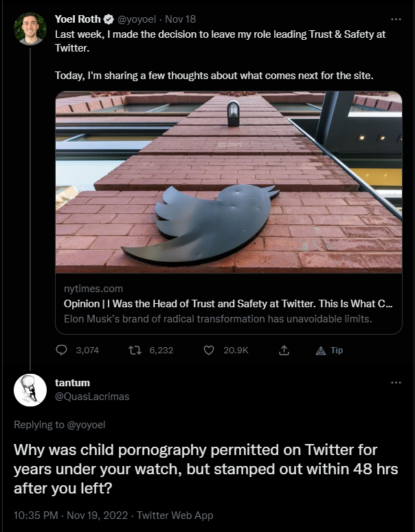Click the Tip triangle icon

point(320,350)
